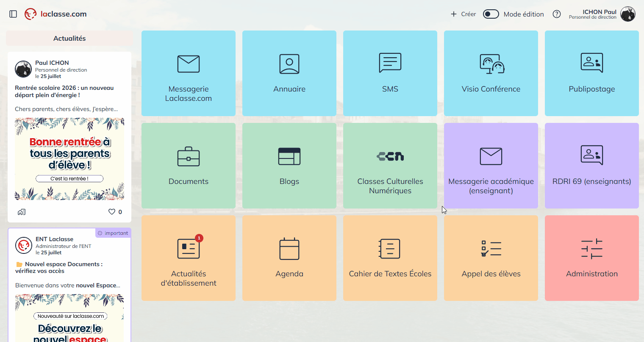Click the laclasse.com site name
The width and height of the screenshot is (644, 342).
pyautogui.click(x=64, y=14)
